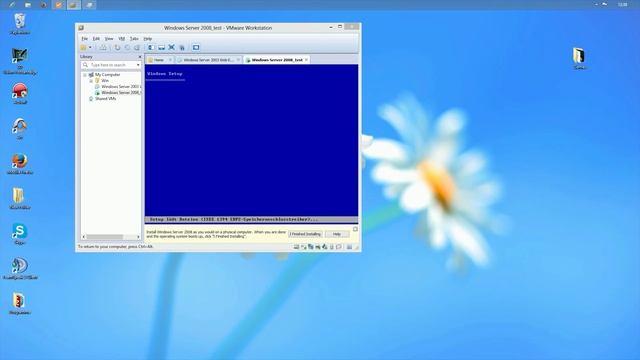The width and height of the screenshot is (640, 360).
Task: Click the send Ctrl+Alt+Del toolbar icon
Action: [x=103, y=47]
